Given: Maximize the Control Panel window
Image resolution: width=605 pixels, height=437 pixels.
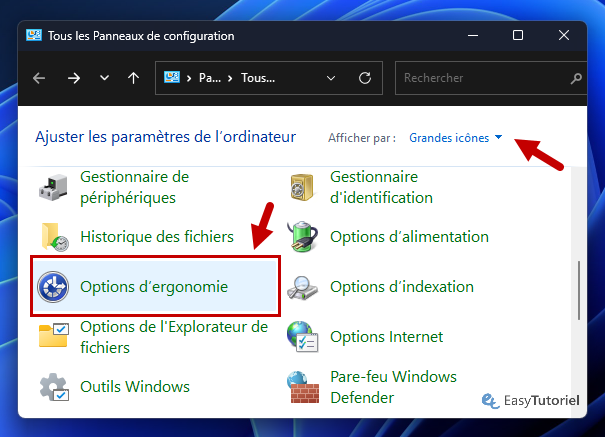Looking at the screenshot, I should point(518,35).
